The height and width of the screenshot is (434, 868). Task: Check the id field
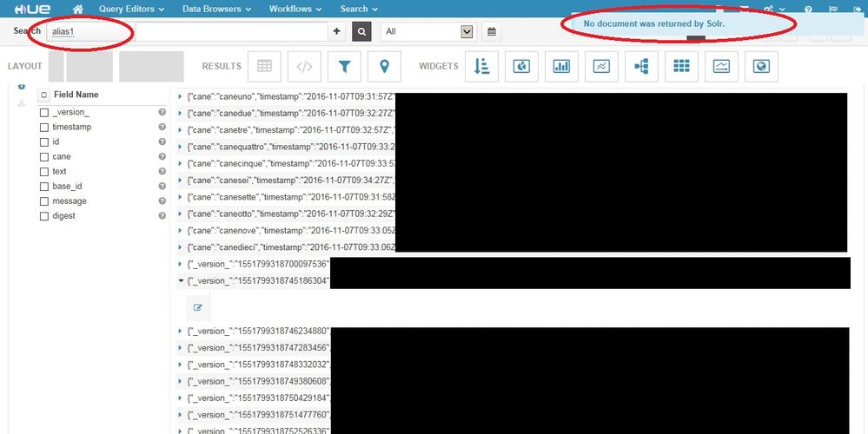[44, 142]
